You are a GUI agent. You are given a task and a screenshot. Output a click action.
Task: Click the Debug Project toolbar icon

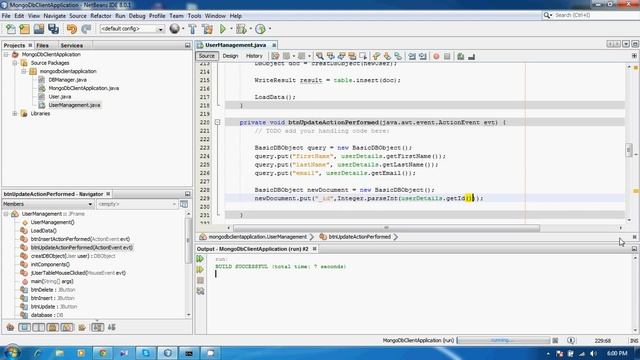pyautogui.click(x=241, y=29)
